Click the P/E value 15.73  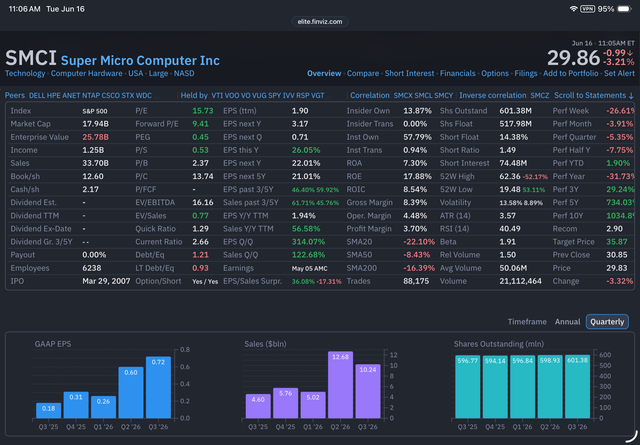(x=203, y=111)
